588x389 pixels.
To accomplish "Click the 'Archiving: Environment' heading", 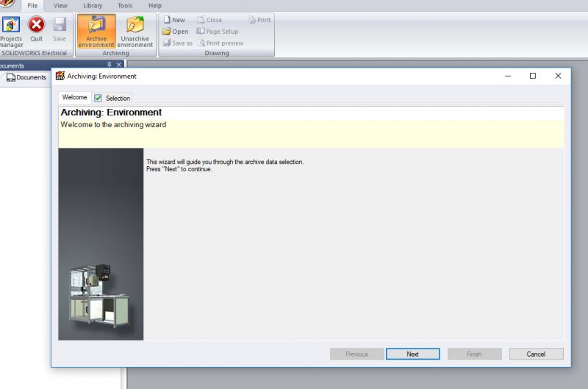I will point(111,113).
